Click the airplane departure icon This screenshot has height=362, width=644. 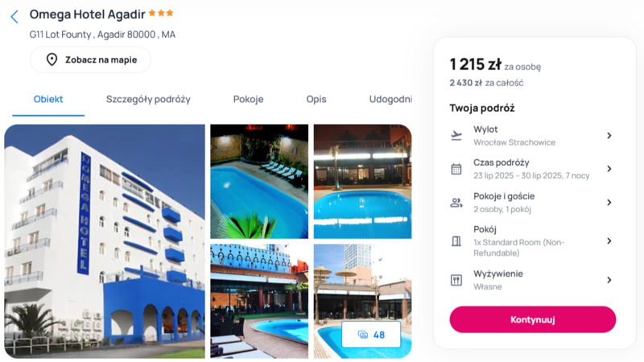pos(456,135)
